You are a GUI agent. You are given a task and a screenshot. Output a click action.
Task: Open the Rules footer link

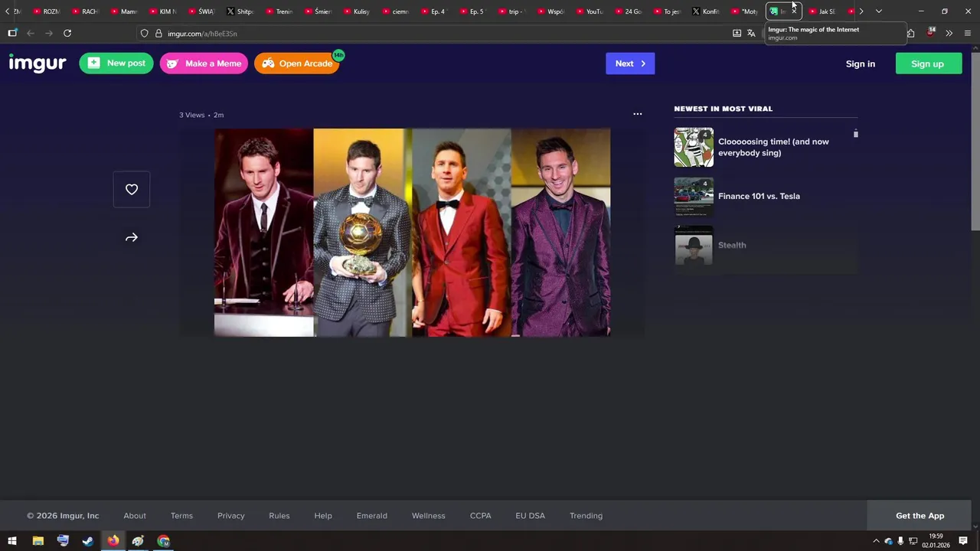coord(279,516)
